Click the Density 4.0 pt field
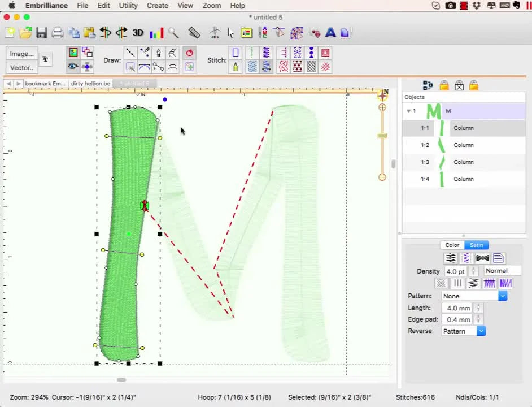 point(455,271)
